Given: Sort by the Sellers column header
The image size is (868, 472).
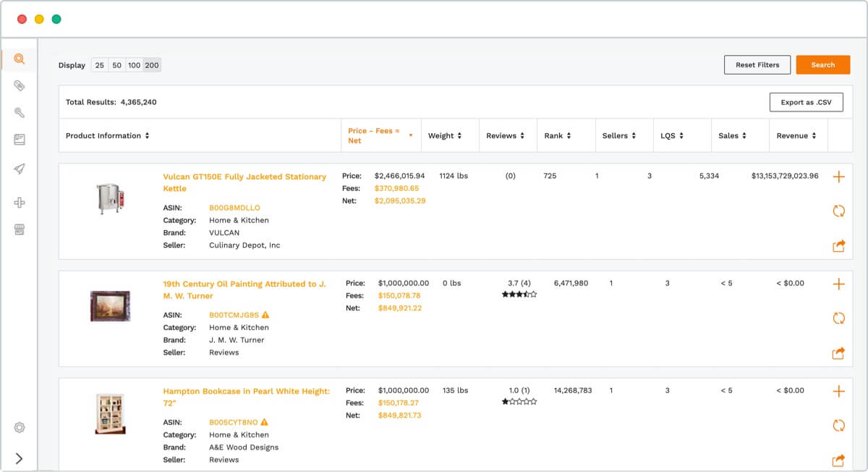Looking at the screenshot, I should (619, 135).
